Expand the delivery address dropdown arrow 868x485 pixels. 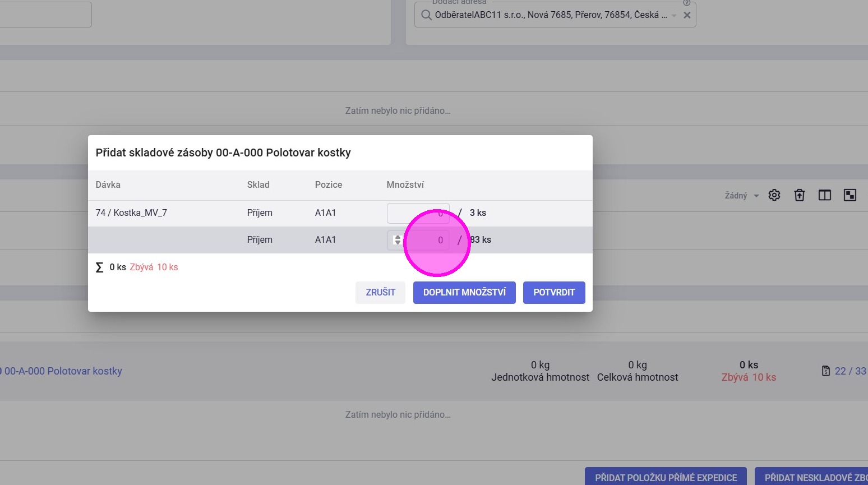pos(674,15)
